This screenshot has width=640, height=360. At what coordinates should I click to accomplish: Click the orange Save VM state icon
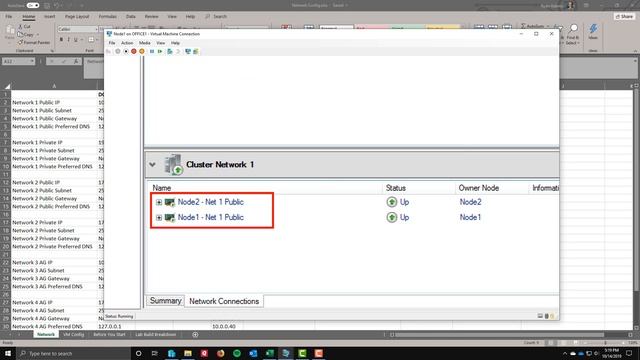point(142,51)
